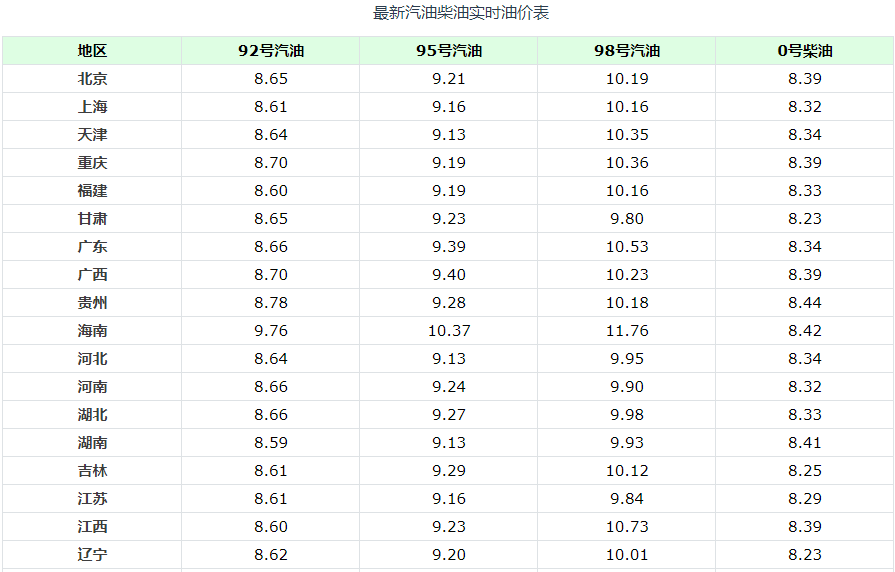This screenshot has width=895, height=572.
Task: Click the 天津 row label
Action: (92, 135)
